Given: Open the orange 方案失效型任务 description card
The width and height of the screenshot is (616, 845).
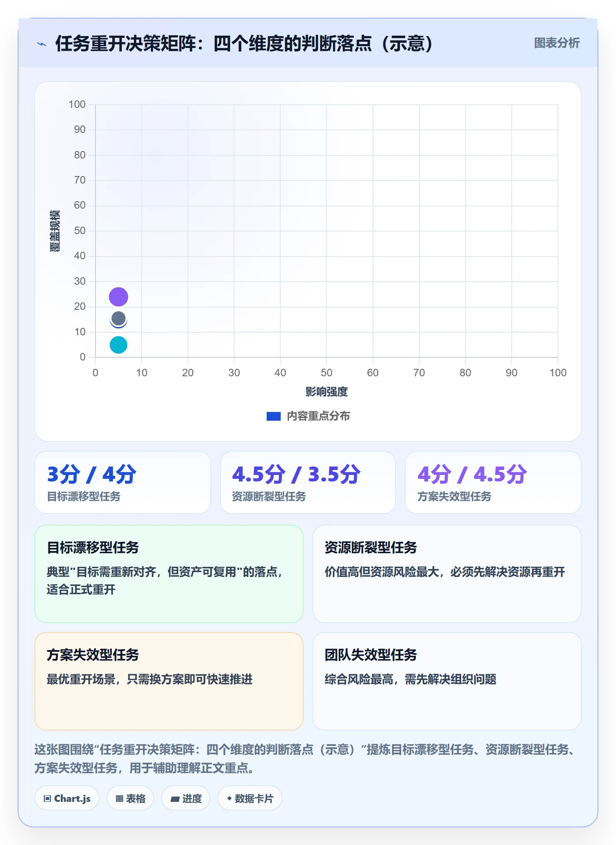Looking at the screenshot, I should pos(169,681).
